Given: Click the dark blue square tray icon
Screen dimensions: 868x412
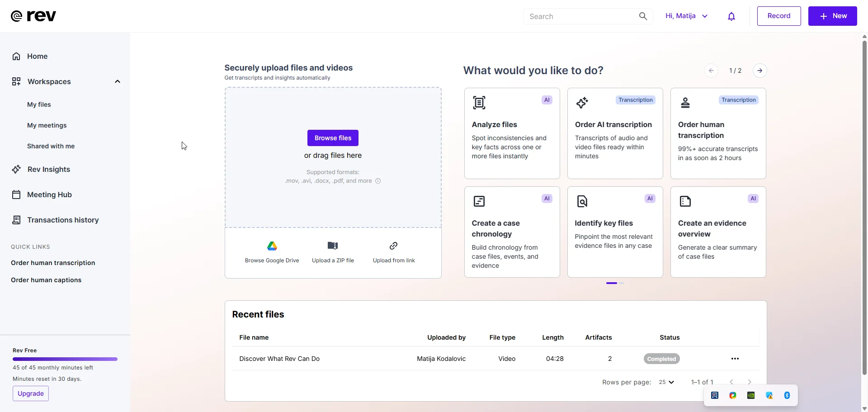Looking at the screenshot, I should (x=715, y=395).
